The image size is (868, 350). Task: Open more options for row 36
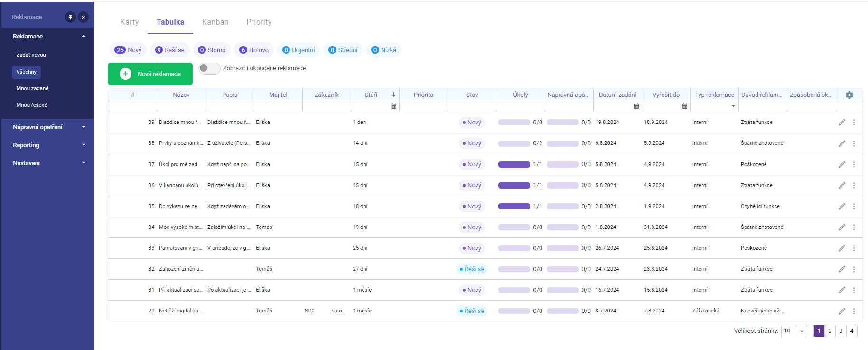(854, 185)
